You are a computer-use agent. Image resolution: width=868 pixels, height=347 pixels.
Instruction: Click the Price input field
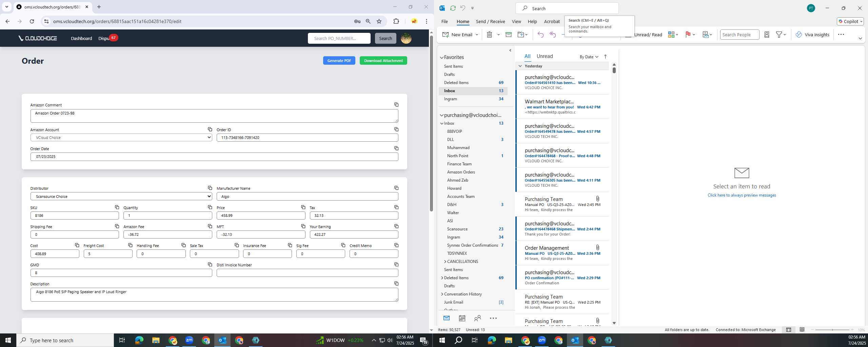(x=261, y=216)
